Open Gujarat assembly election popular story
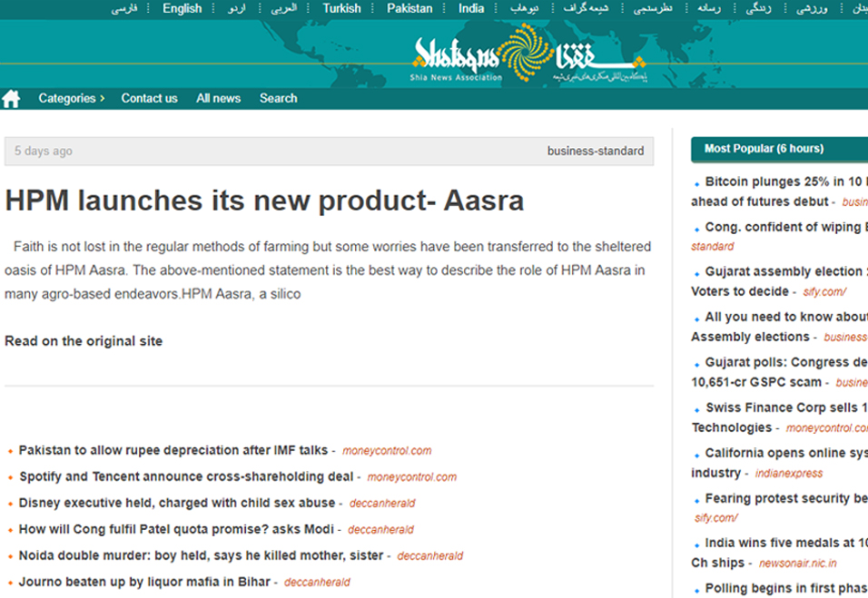The image size is (868, 598). point(781,281)
